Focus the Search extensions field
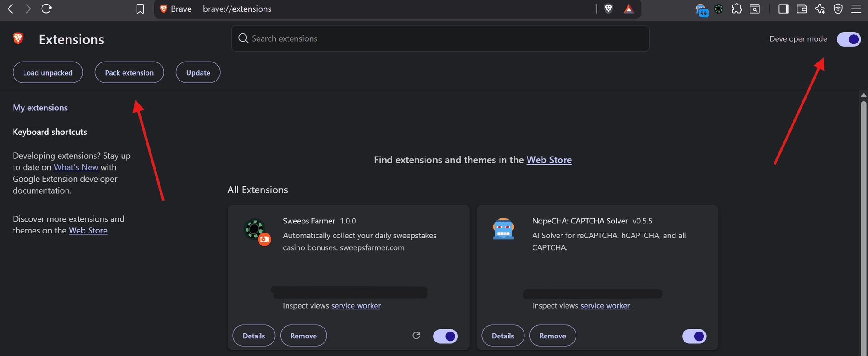 pyautogui.click(x=440, y=38)
